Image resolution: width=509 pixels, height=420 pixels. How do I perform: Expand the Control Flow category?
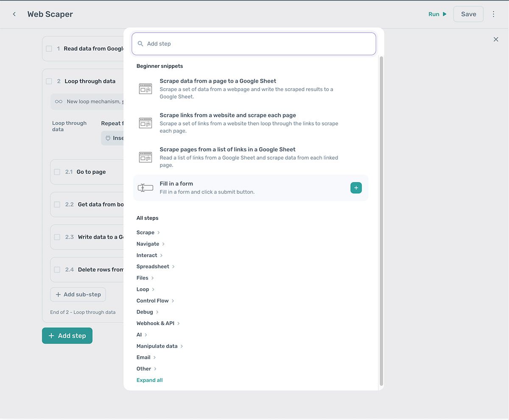tap(155, 301)
